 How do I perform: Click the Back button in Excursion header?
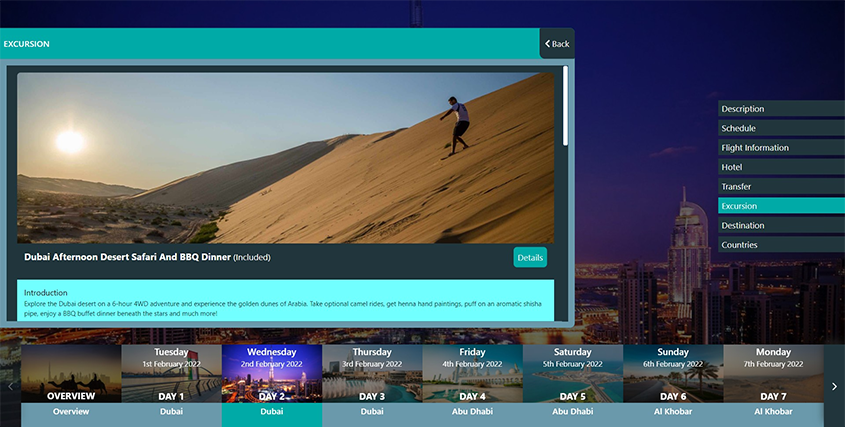(x=557, y=44)
